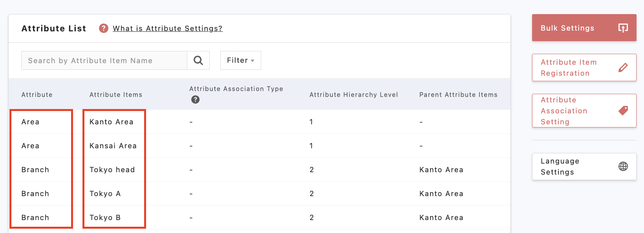
Task: Open Attribute Item Registration
Action: click(x=569, y=67)
